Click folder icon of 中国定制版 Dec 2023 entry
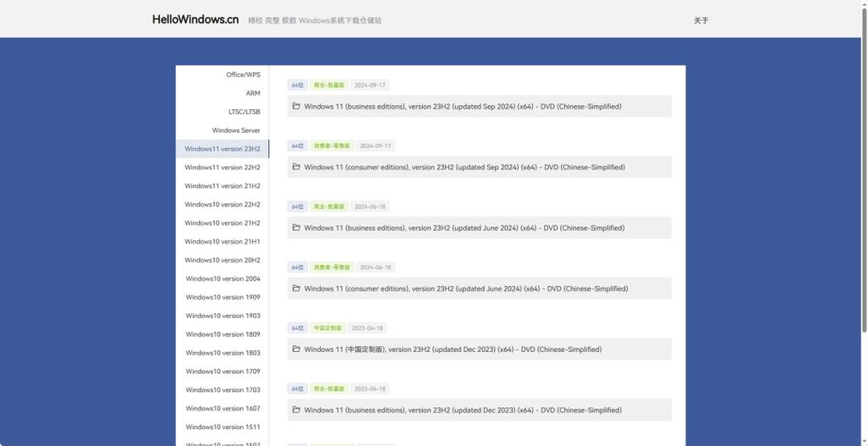The image size is (868, 446). [x=296, y=349]
